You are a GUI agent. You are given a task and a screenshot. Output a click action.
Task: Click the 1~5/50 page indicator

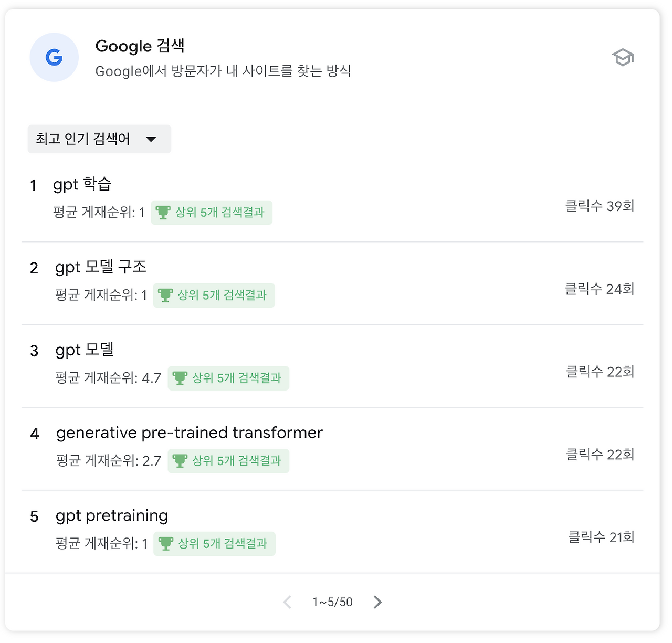(x=332, y=602)
